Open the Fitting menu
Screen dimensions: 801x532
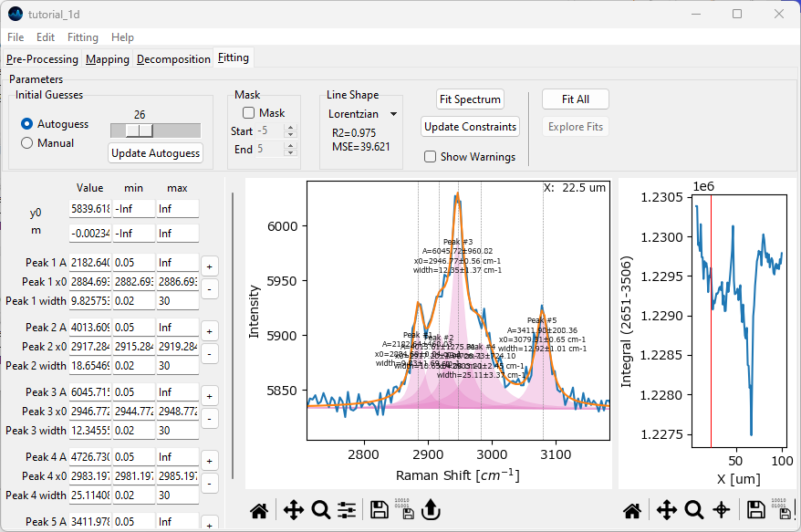[82, 37]
